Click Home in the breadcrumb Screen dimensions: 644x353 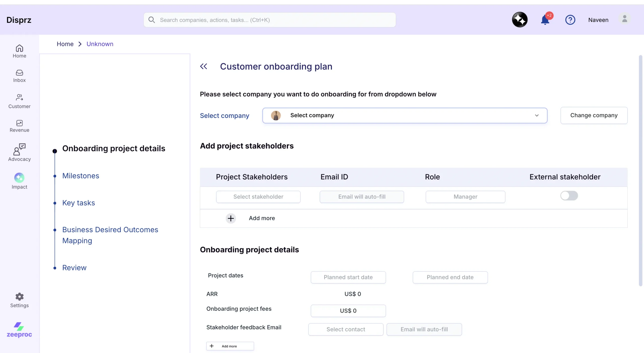pos(65,44)
